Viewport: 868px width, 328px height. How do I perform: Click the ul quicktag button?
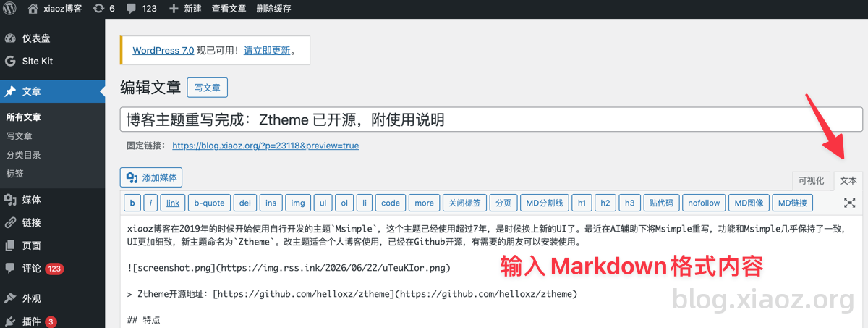point(323,203)
